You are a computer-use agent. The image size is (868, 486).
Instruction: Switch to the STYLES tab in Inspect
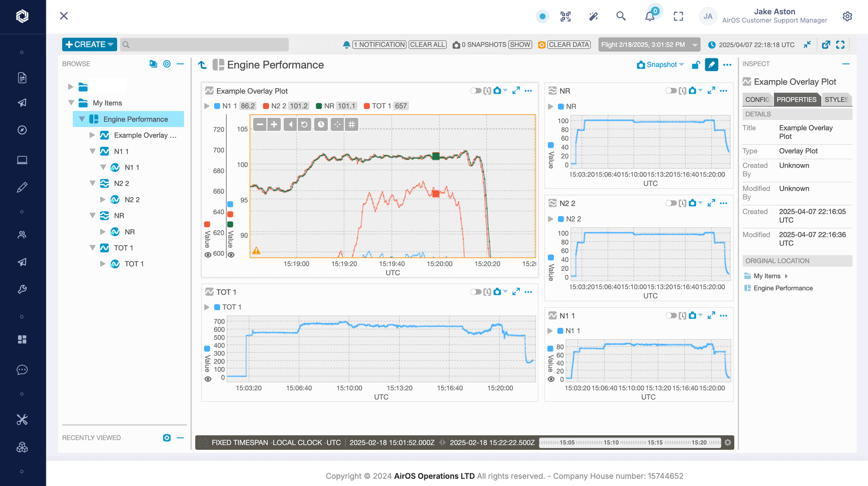(836, 99)
